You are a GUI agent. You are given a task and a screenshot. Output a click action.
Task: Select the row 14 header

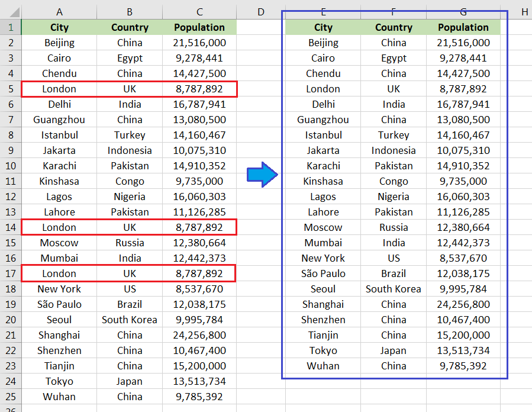coord(11,227)
